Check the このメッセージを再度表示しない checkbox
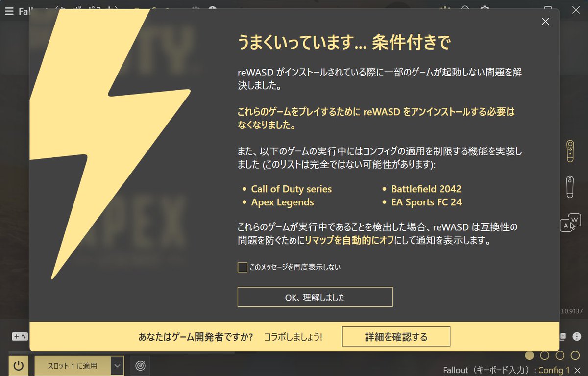The width and height of the screenshot is (588, 376). pos(242,267)
